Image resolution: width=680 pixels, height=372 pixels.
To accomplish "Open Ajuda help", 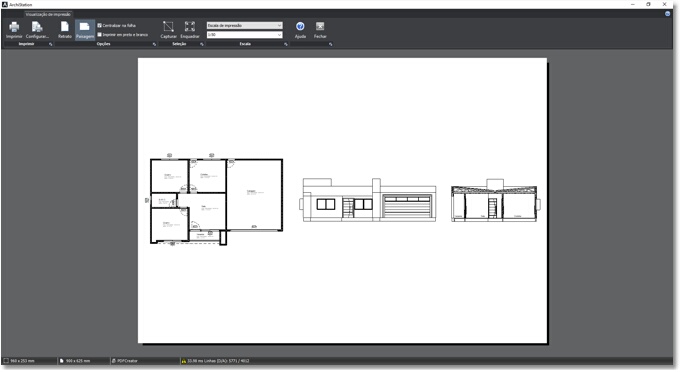I will 300,26.
